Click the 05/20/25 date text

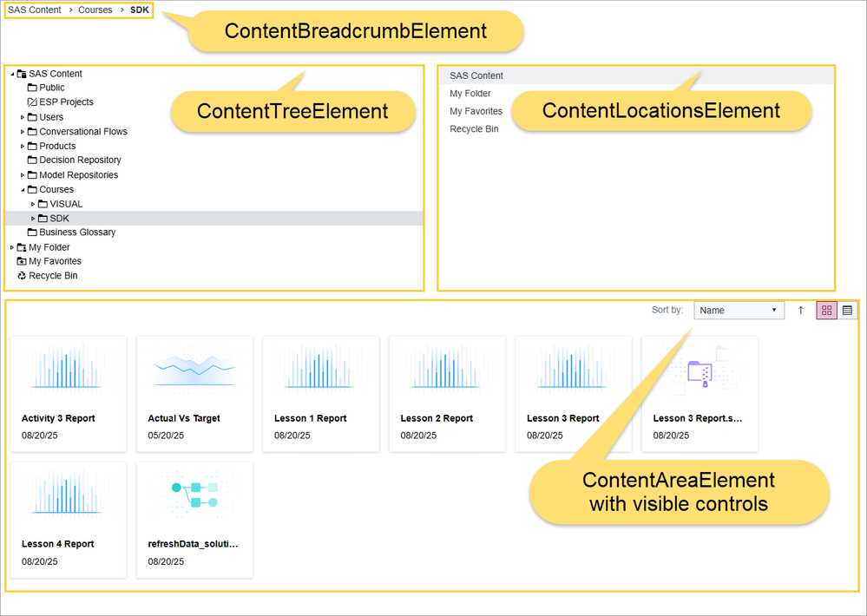click(x=165, y=436)
